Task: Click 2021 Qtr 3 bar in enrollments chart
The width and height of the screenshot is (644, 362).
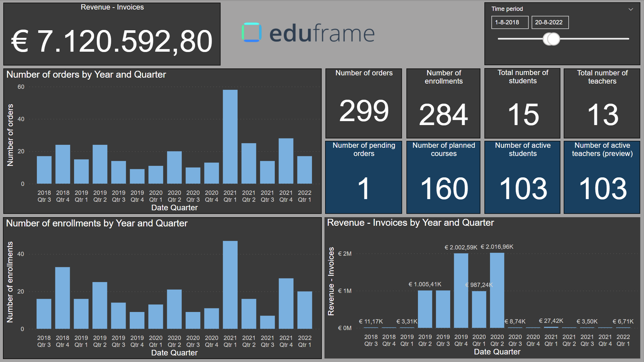Action: tap(268, 322)
